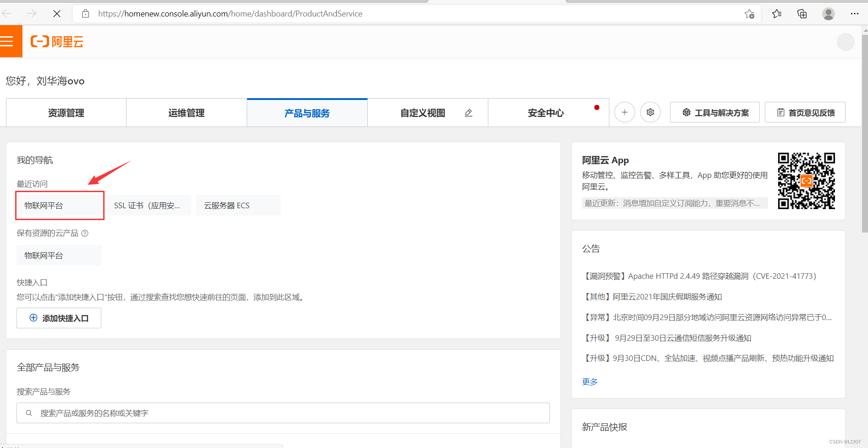
Task: Stop loading the page
Action: pos(57,14)
